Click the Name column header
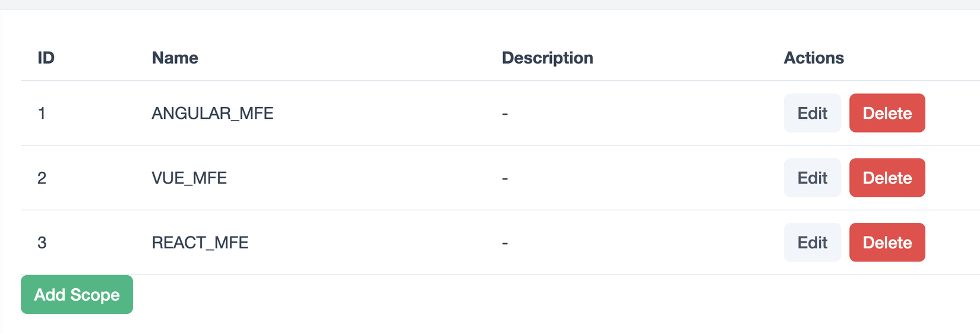The height and width of the screenshot is (334, 980). [175, 58]
